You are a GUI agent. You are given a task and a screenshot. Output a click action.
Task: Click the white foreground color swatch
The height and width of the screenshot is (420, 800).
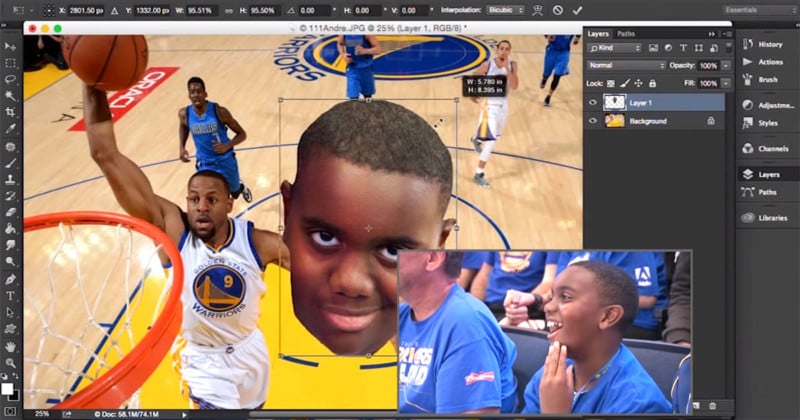[x=7, y=389]
